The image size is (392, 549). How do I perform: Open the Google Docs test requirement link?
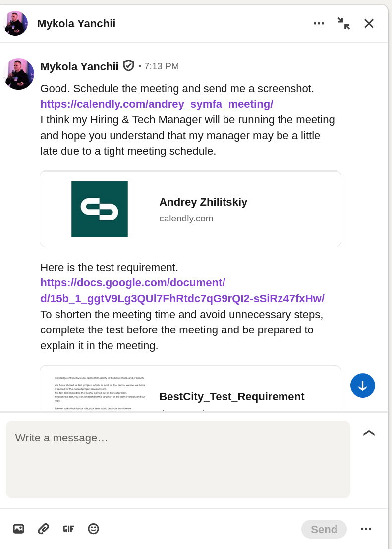coord(182,291)
